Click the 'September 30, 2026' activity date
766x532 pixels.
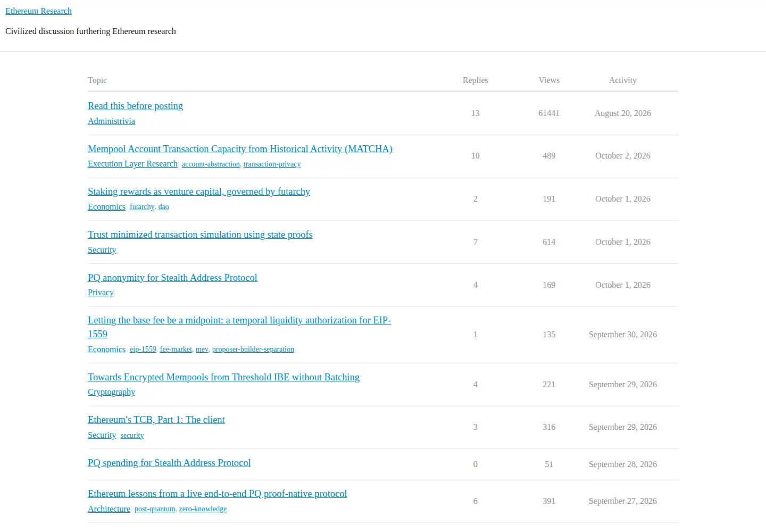(x=622, y=335)
